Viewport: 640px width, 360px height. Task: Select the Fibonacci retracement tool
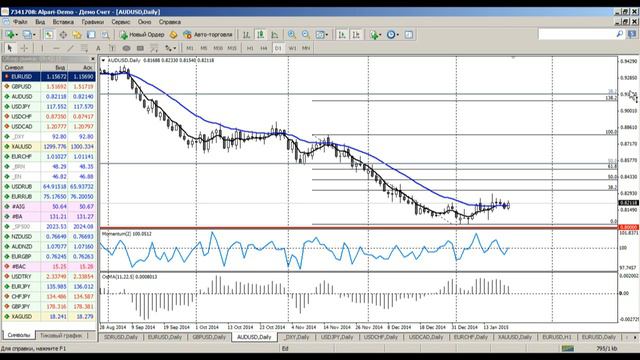coord(154,48)
